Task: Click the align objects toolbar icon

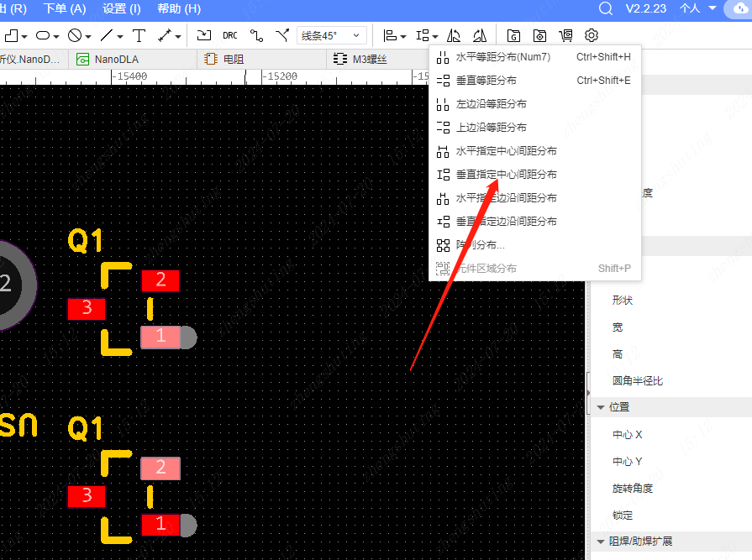Action: (389, 35)
